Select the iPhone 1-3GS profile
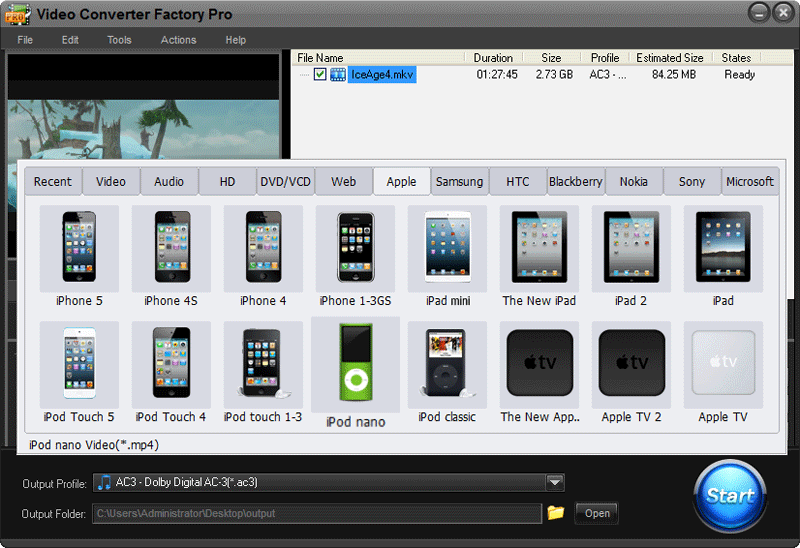 pyautogui.click(x=355, y=248)
